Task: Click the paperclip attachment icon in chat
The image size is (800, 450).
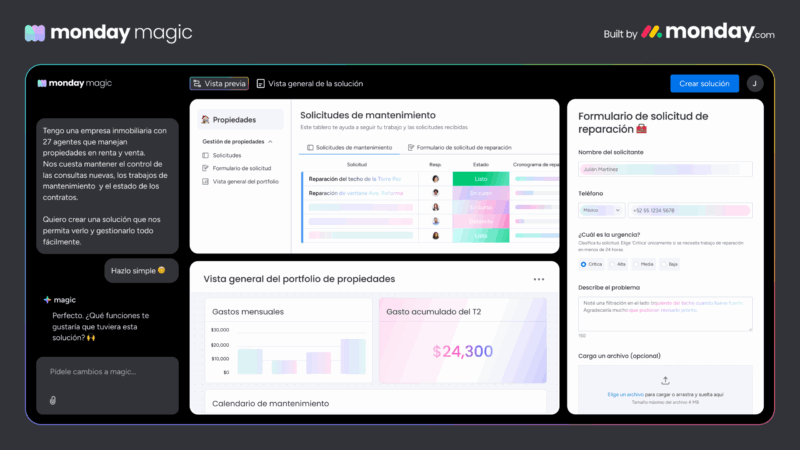Action: click(53, 400)
